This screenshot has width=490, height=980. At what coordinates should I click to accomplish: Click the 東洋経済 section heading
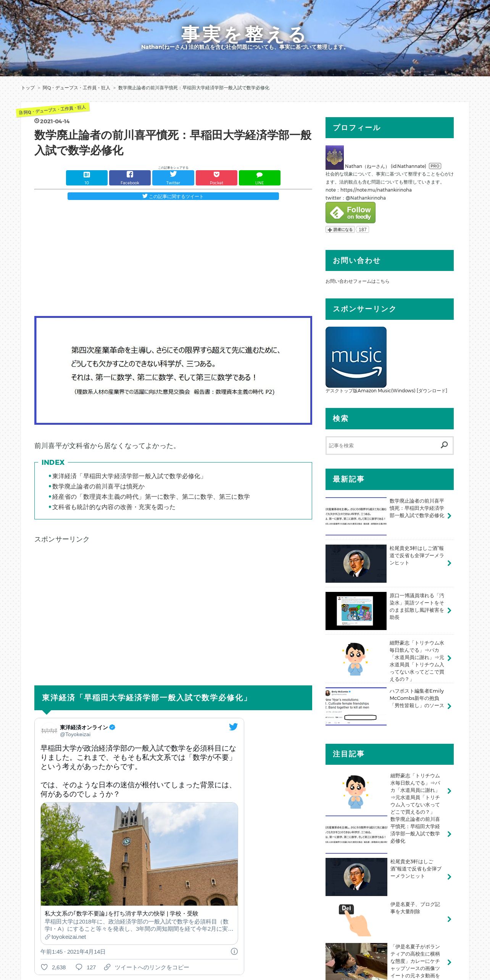pyautogui.click(x=173, y=698)
